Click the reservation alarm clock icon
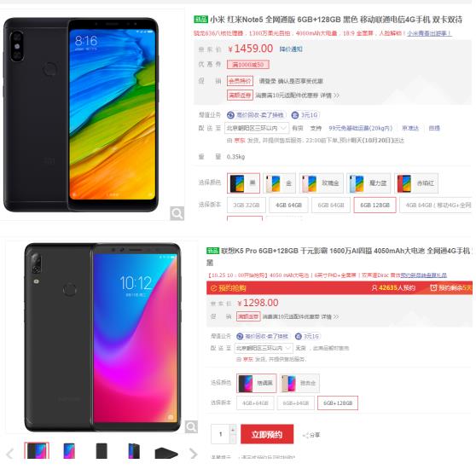The width and height of the screenshot is (476, 475). coord(433,287)
